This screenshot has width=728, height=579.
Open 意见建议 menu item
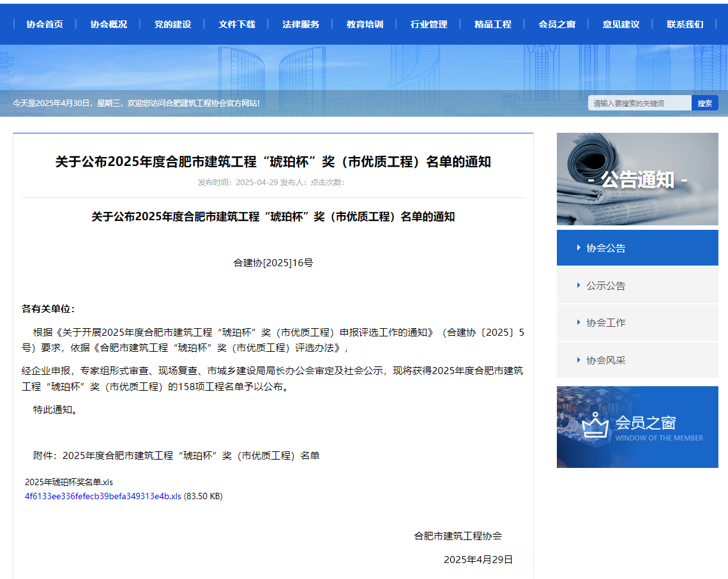tap(621, 24)
